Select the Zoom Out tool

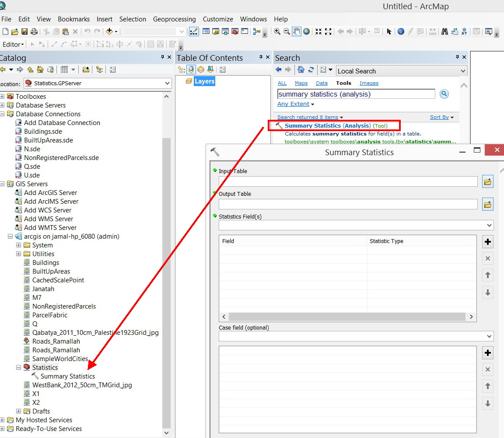click(287, 31)
